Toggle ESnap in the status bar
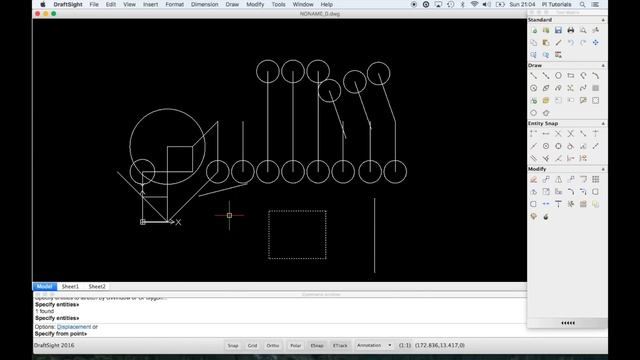This screenshot has height=360, width=640. (x=317, y=345)
